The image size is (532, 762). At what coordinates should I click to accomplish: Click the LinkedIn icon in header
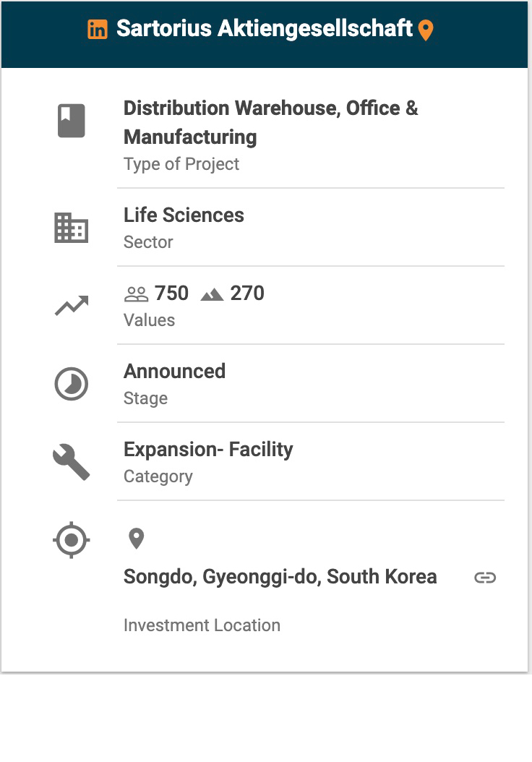[98, 30]
